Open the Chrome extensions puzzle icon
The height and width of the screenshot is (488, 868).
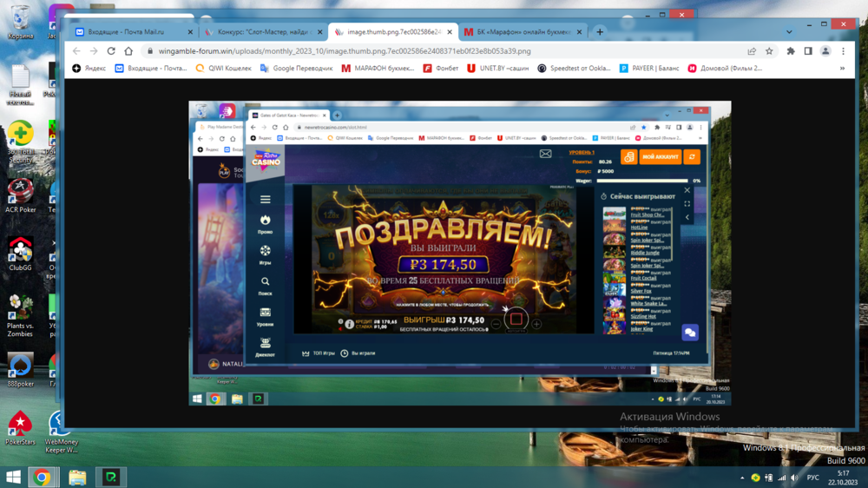coord(791,51)
